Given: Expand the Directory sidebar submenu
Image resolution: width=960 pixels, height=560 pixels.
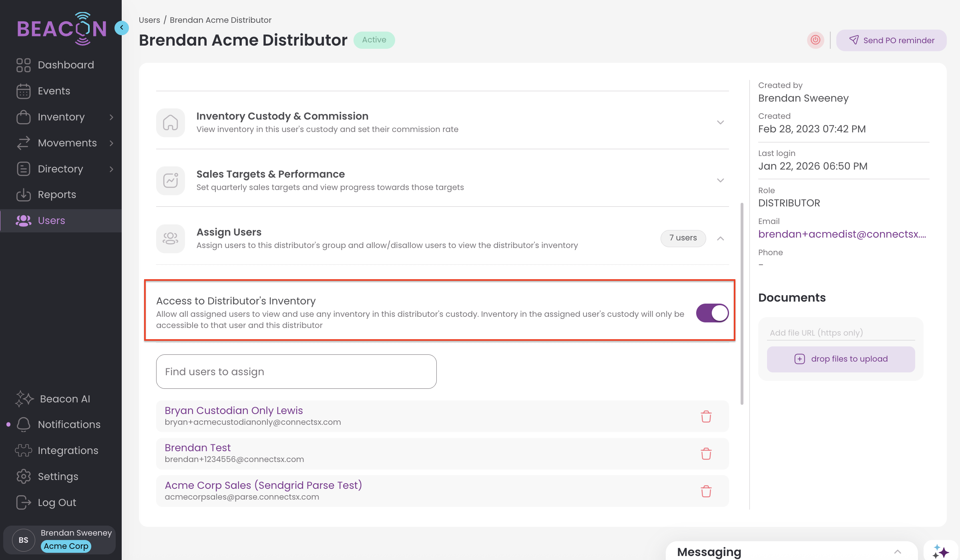Looking at the screenshot, I should click(x=111, y=169).
